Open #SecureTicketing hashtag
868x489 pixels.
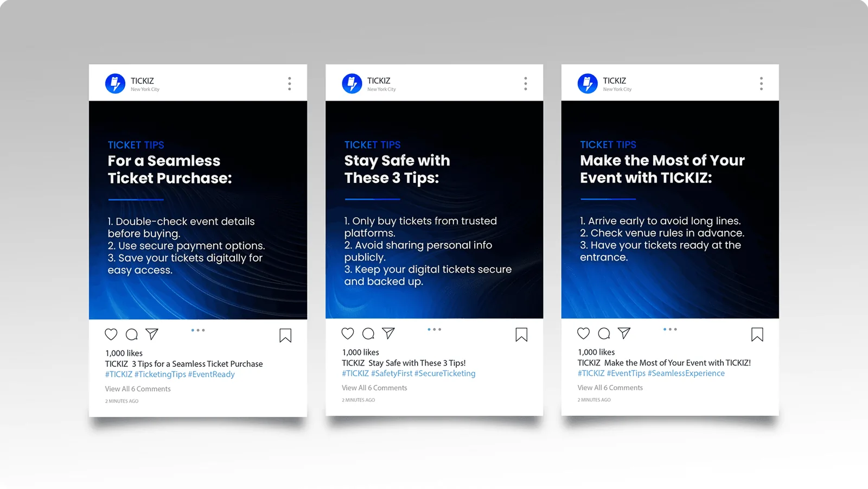(x=445, y=373)
